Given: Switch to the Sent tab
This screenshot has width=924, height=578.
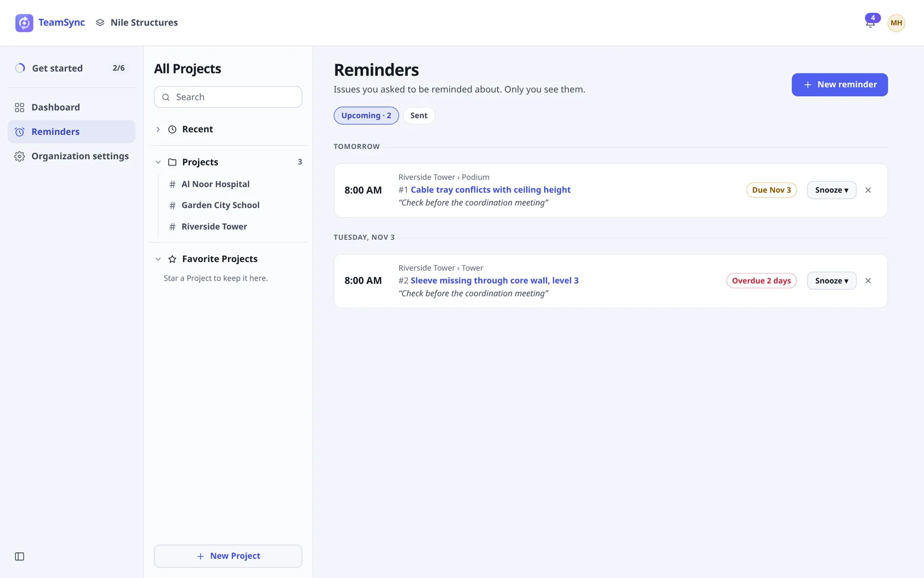Looking at the screenshot, I should click(x=419, y=116).
